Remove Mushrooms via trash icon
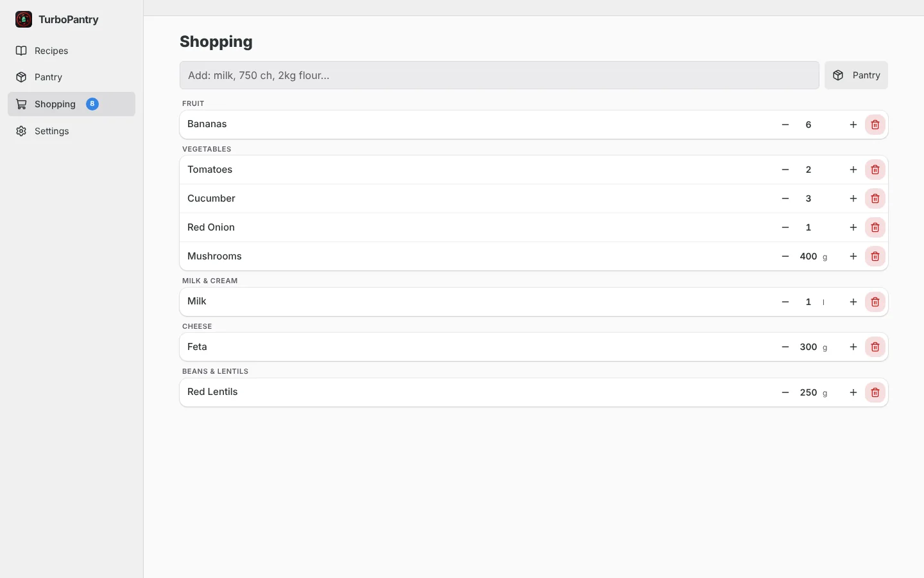Screen dimensions: 924x578 [875, 256]
